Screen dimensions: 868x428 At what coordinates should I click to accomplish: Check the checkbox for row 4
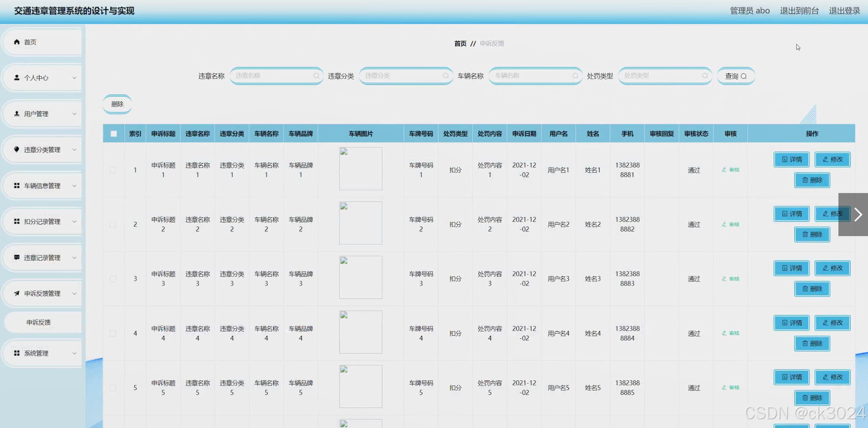click(x=113, y=333)
